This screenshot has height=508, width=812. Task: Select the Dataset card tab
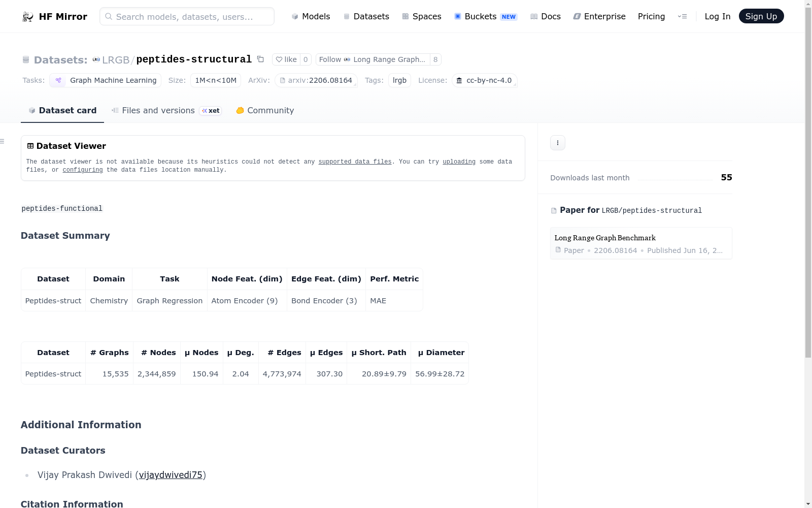(62, 111)
